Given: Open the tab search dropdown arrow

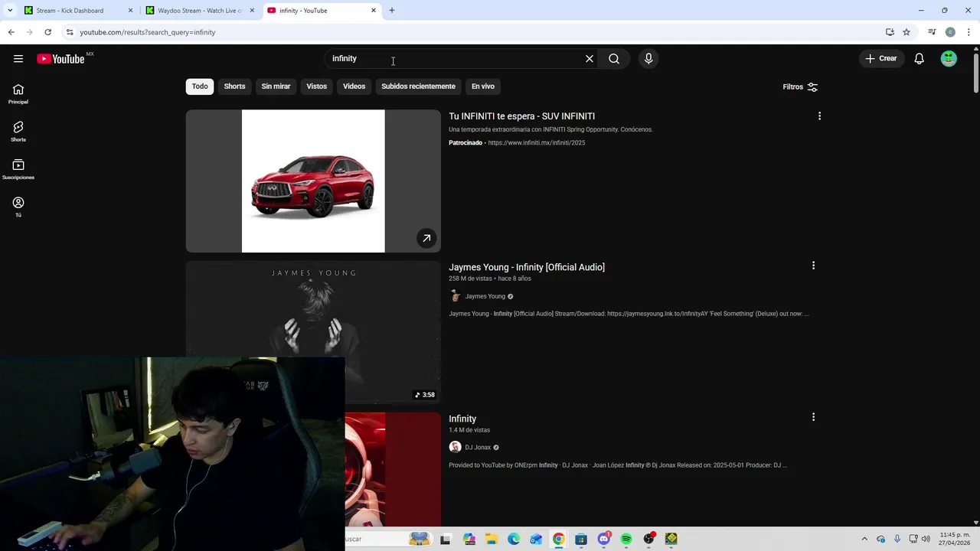Looking at the screenshot, I should tap(10, 11).
